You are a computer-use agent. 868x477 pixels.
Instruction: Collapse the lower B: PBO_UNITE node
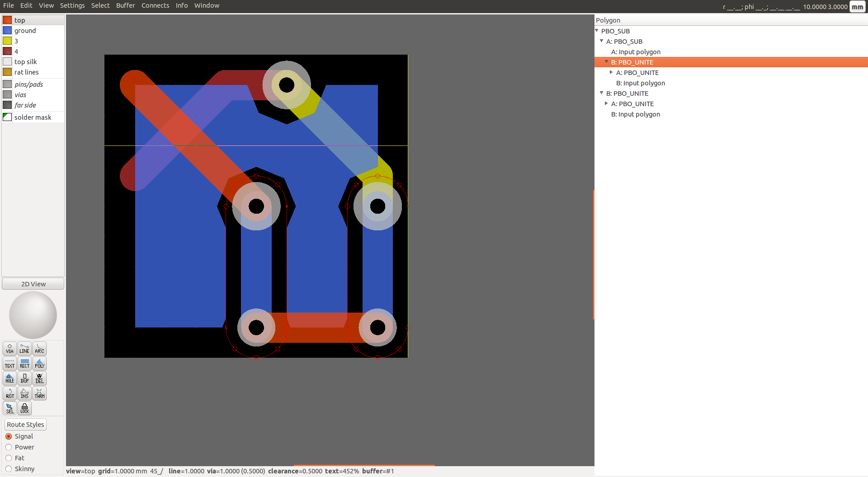point(602,93)
